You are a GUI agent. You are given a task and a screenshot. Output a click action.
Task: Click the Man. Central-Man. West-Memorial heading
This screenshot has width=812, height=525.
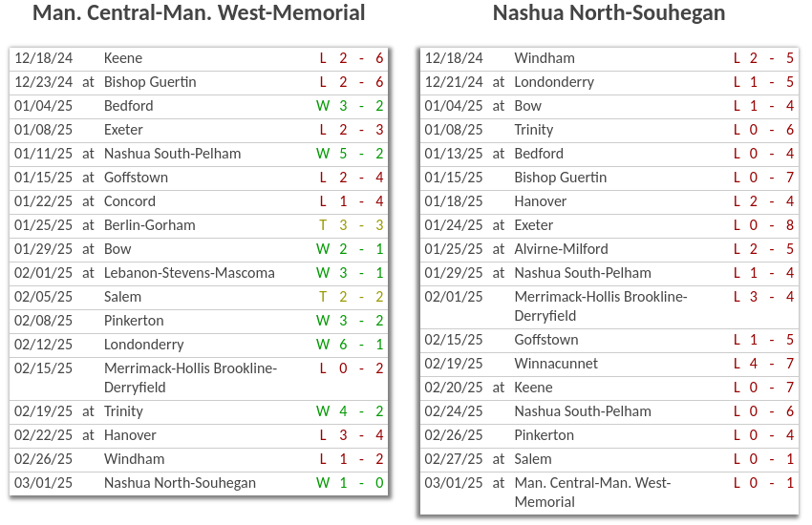tap(199, 13)
